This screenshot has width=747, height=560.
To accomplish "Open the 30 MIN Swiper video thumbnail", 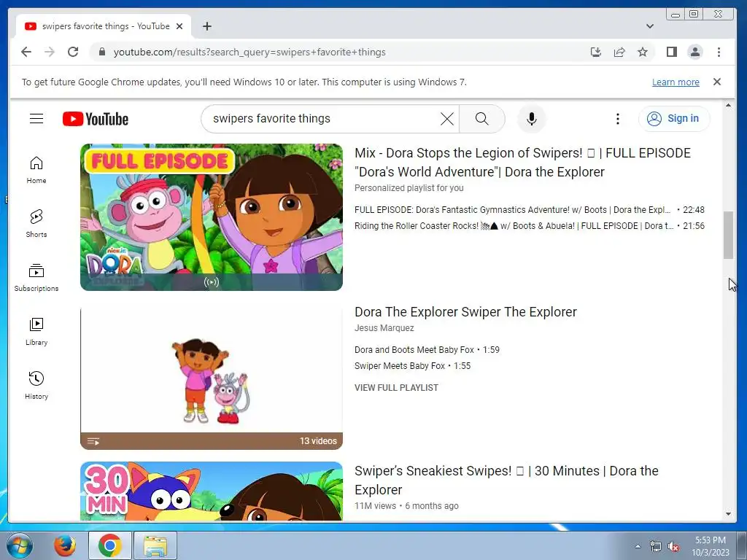I will coord(212,491).
